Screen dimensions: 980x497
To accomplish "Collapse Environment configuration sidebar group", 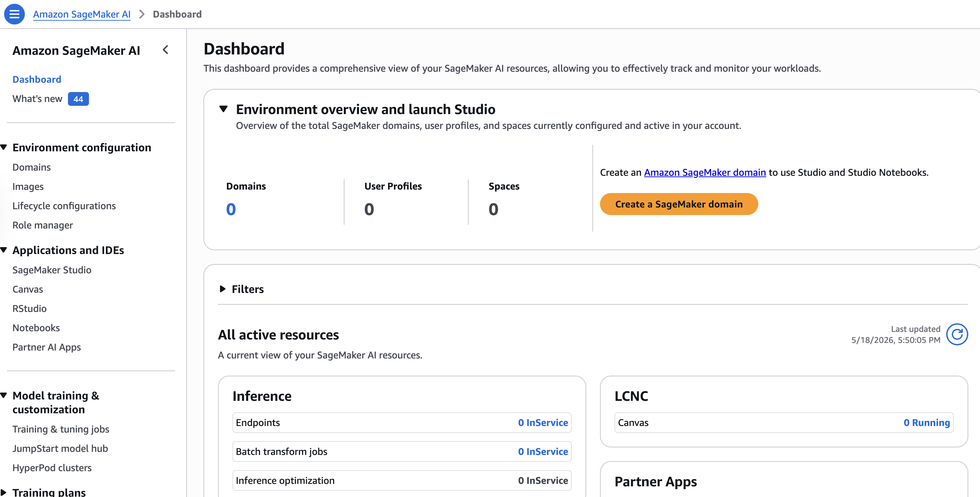I will [4, 147].
